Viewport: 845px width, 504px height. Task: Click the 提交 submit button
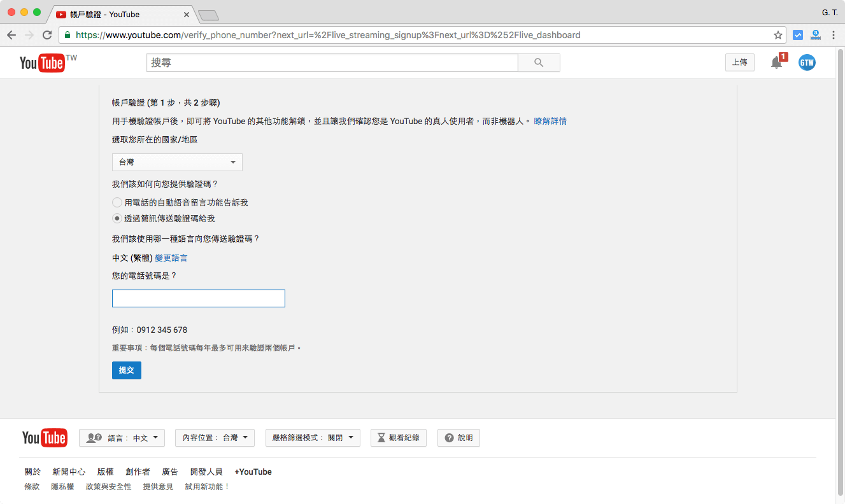pyautogui.click(x=126, y=370)
